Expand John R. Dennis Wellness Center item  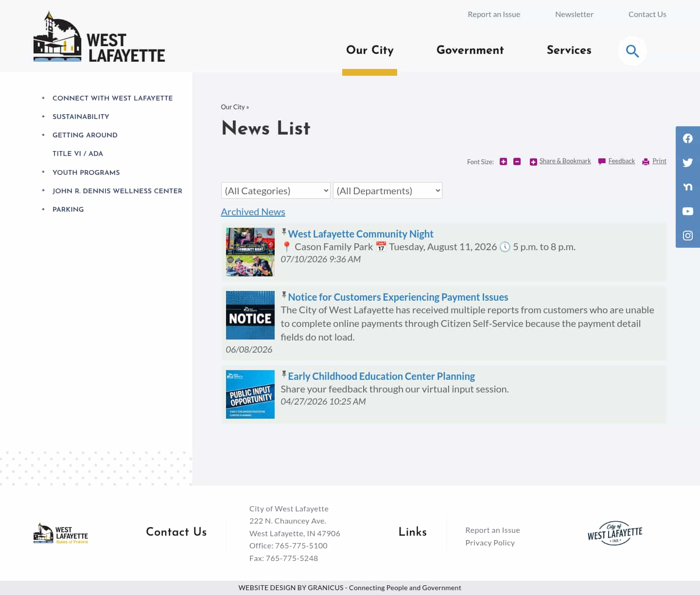pyautogui.click(x=43, y=191)
